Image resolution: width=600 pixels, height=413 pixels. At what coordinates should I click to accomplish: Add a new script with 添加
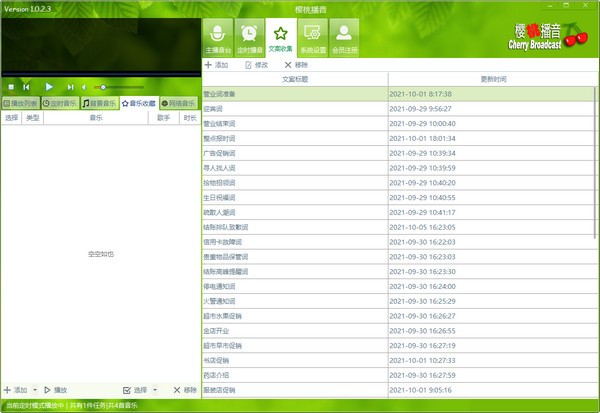(x=217, y=65)
